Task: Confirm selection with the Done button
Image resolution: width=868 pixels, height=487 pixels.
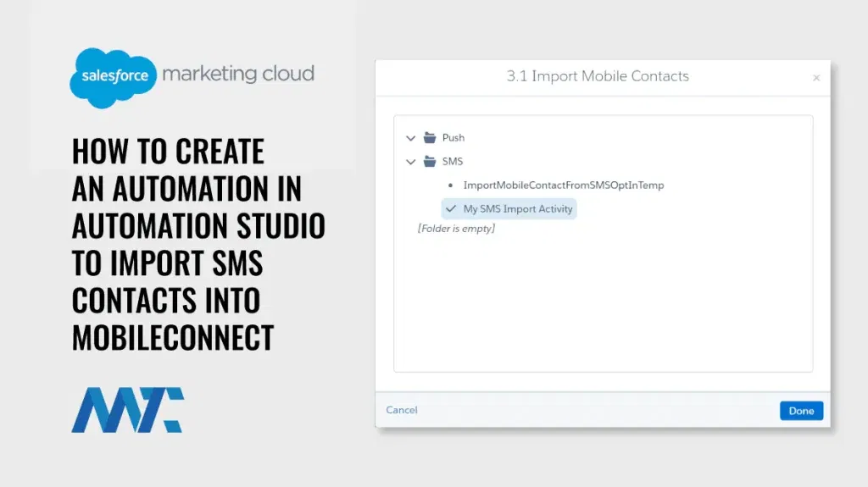Action: (802, 411)
